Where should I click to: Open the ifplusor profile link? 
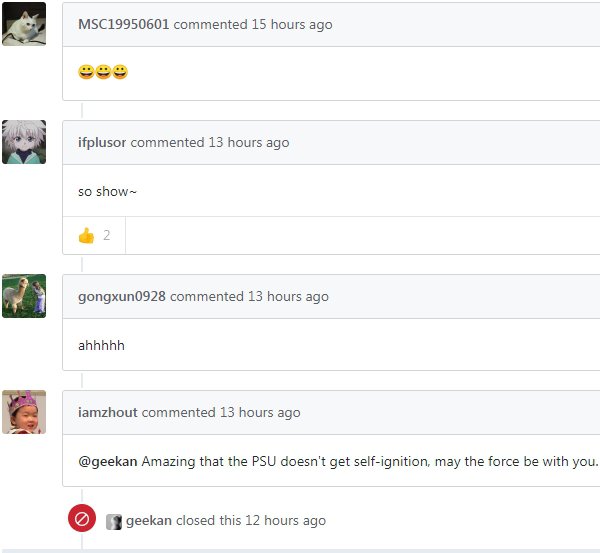tap(102, 142)
